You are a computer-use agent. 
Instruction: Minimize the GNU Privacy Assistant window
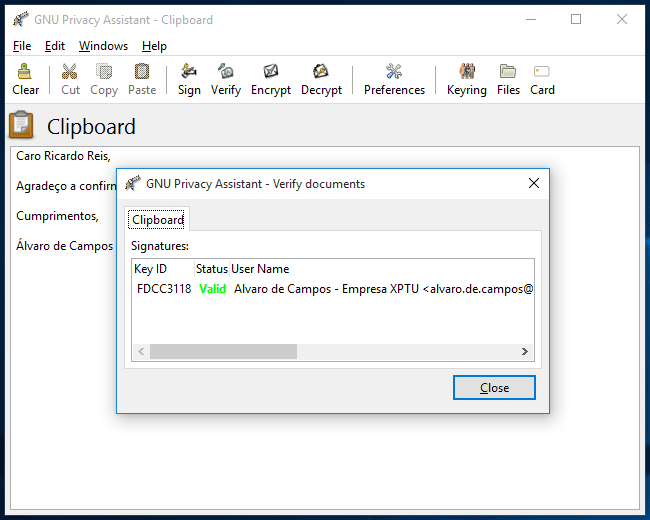click(x=531, y=19)
